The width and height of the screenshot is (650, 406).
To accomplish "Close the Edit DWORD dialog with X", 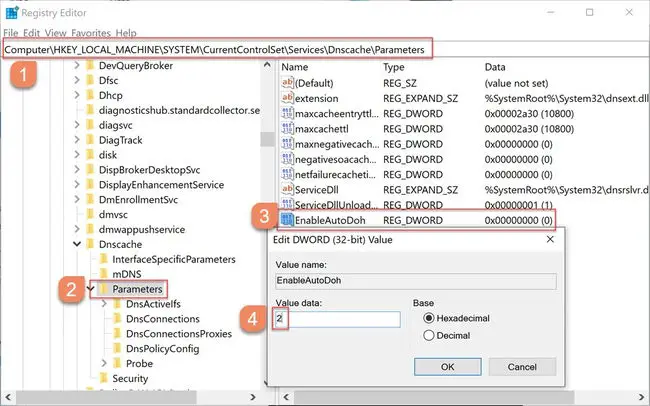I will pyautogui.click(x=550, y=239).
